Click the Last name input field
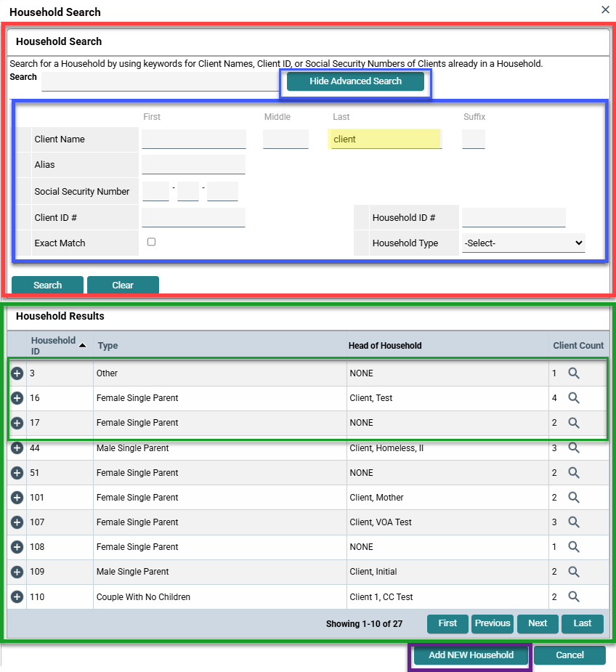The height and width of the screenshot is (672, 616). (x=385, y=139)
